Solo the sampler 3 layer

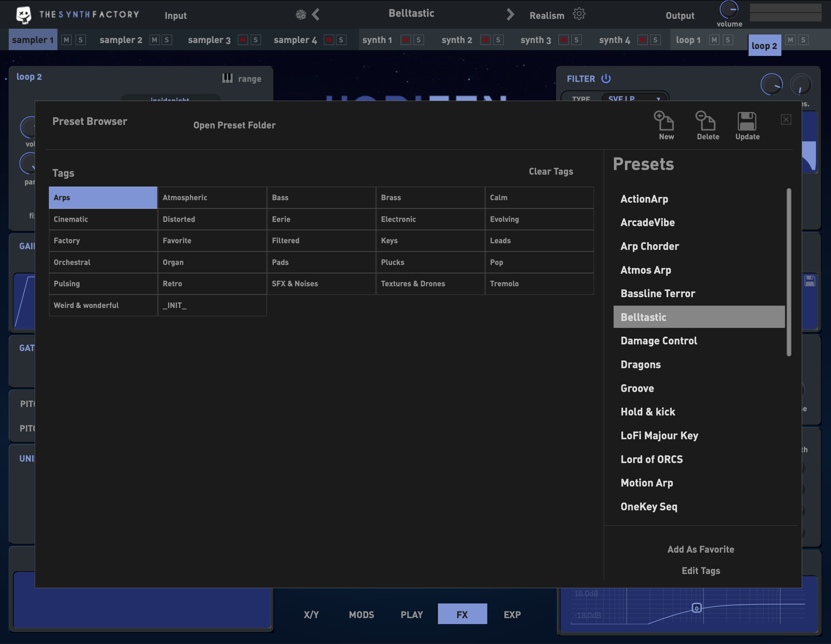point(256,40)
